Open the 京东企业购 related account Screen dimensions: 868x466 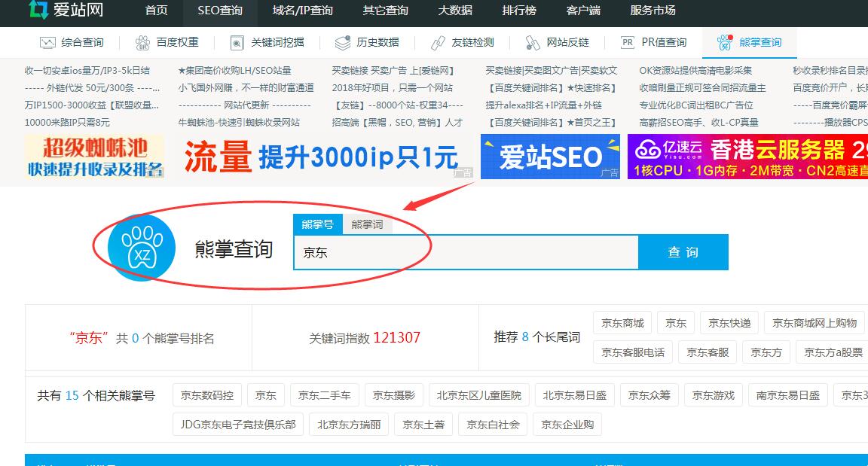coord(567,425)
